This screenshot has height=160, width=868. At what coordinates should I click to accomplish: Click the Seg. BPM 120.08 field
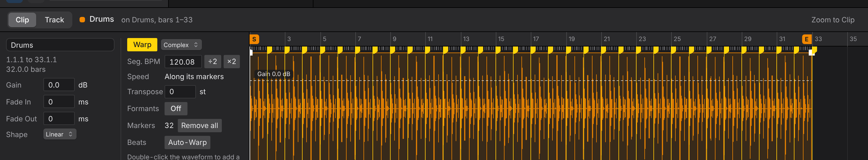183,62
